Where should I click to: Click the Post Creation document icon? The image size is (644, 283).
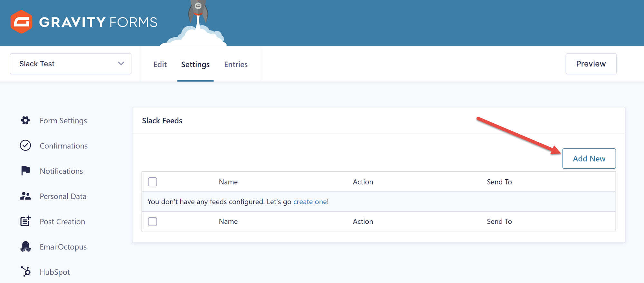(25, 221)
